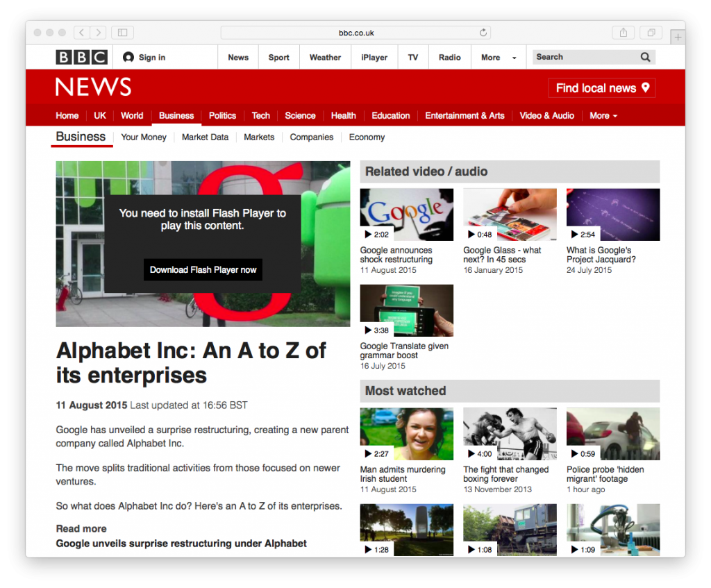Open Weather in the BBC top bar
This screenshot has width=711, height=588.
(x=325, y=58)
